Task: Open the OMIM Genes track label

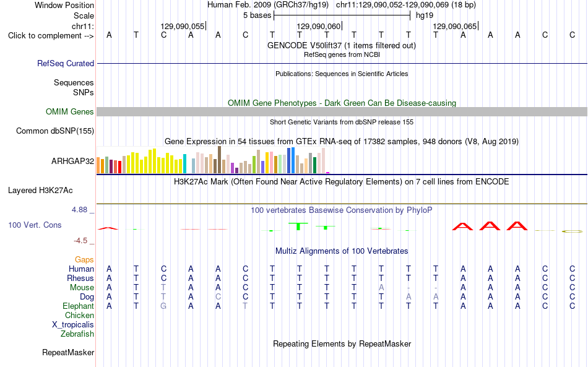Action: point(69,112)
